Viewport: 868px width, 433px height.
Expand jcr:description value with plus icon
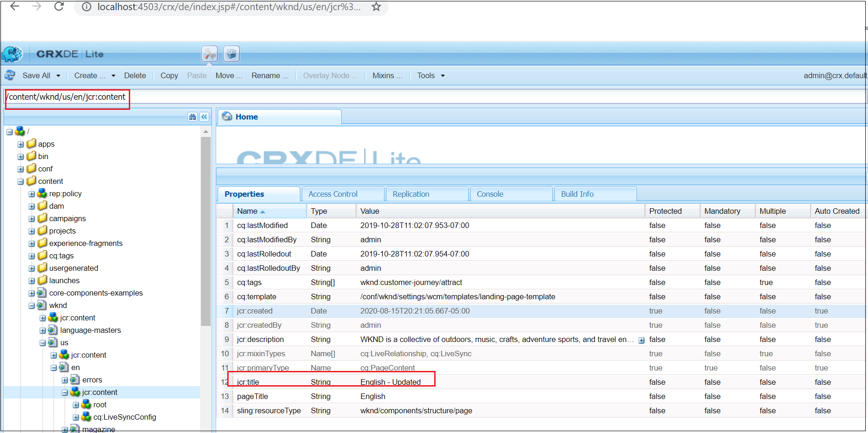pyautogui.click(x=641, y=340)
